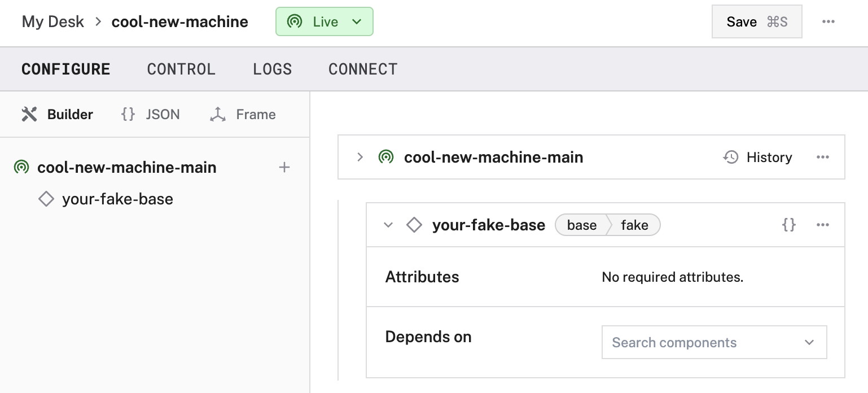Switch to Frame configuration mode
Viewport: 868px width, 393px height.
coord(243,115)
